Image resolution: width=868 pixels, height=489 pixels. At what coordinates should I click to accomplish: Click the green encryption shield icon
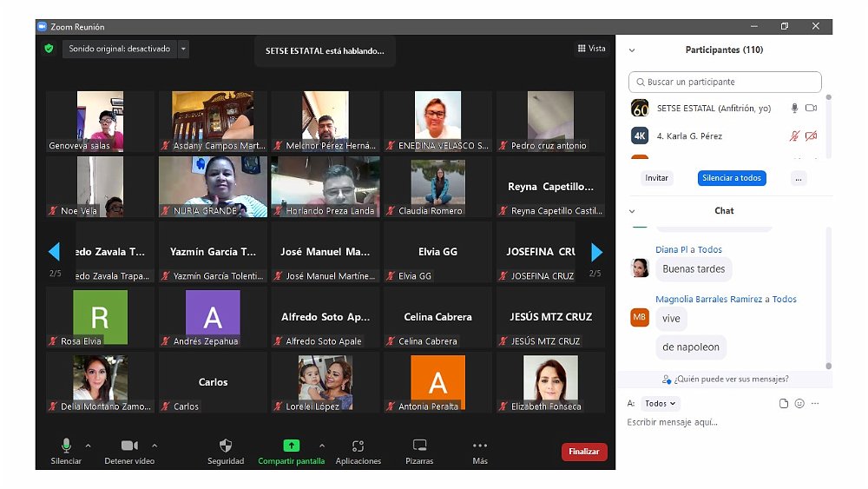click(49, 49)
